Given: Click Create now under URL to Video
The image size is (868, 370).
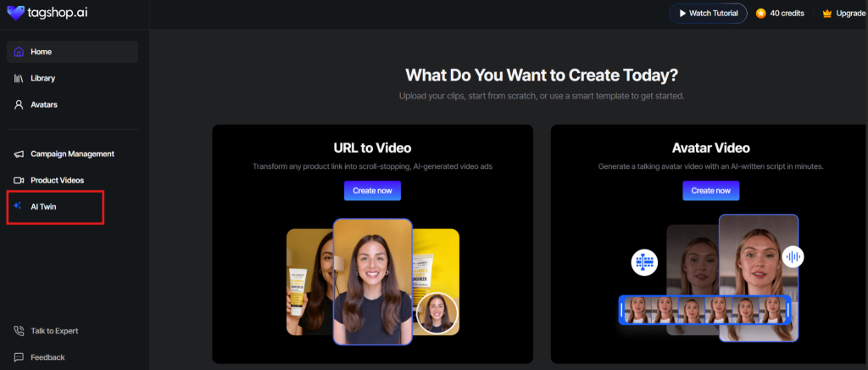Looking at the screenshot, I should click(x=372, y=191).
